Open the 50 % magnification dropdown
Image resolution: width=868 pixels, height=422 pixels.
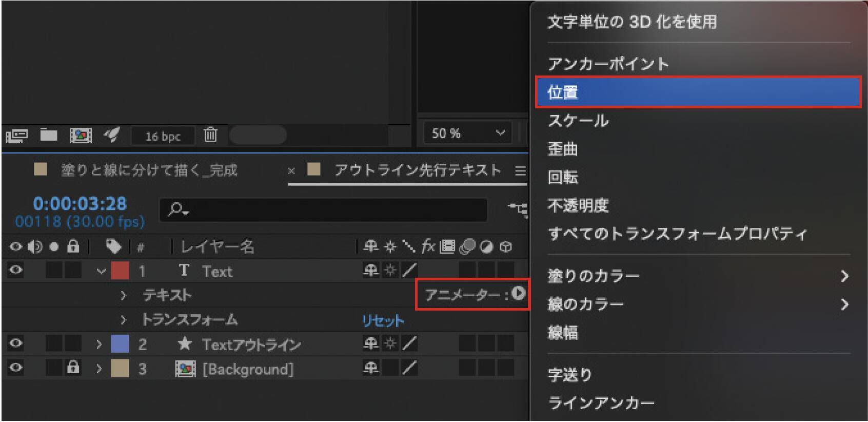[467, 133]
